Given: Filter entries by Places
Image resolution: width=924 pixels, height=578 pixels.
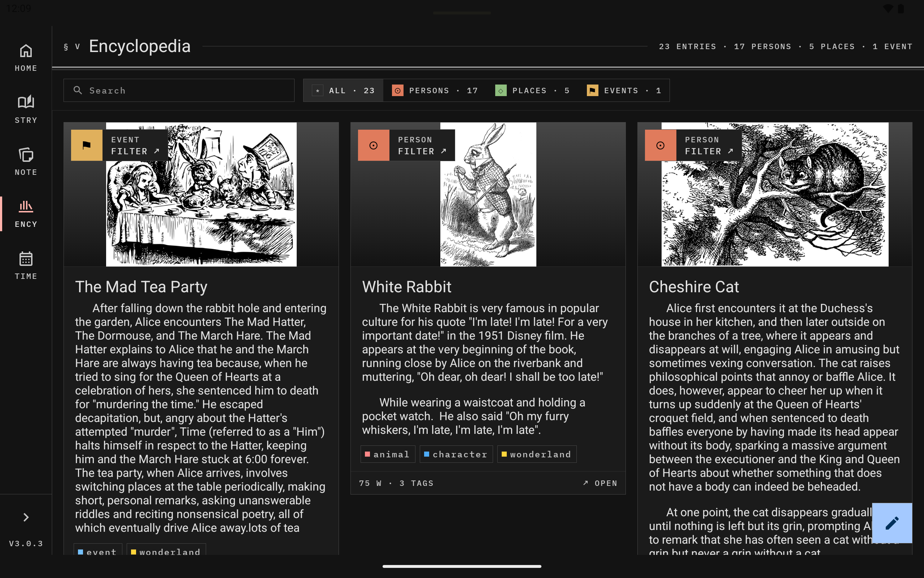Looking at the screenshot, I should 532,91.
